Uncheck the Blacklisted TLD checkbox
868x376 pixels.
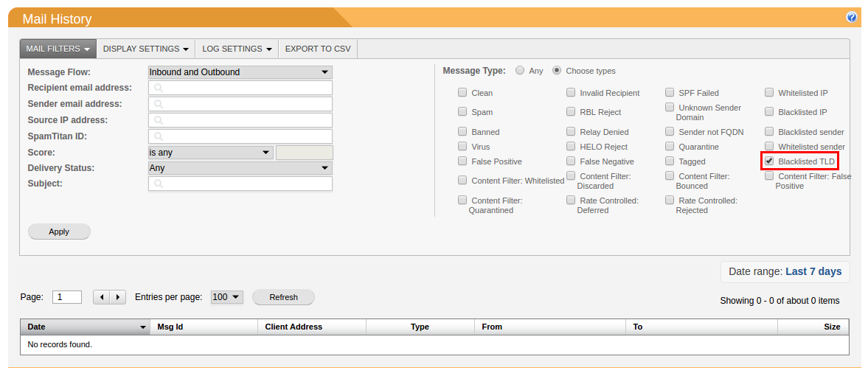click(x=769, y=161)
